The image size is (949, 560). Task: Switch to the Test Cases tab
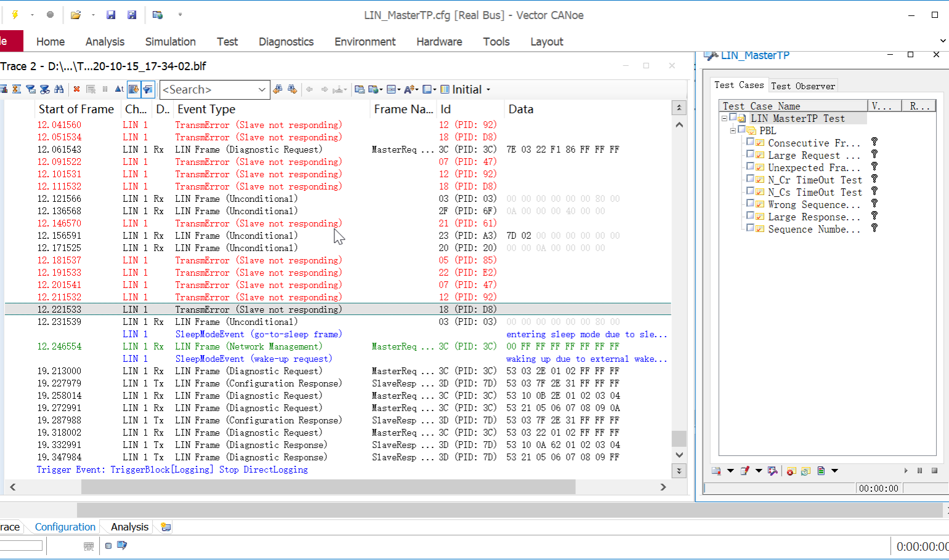739,85
